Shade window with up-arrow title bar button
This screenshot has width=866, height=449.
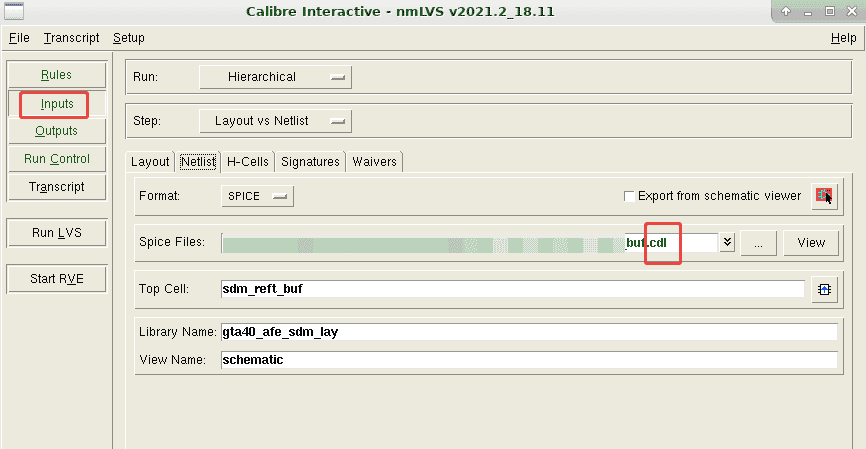click(x=786, y=11)
